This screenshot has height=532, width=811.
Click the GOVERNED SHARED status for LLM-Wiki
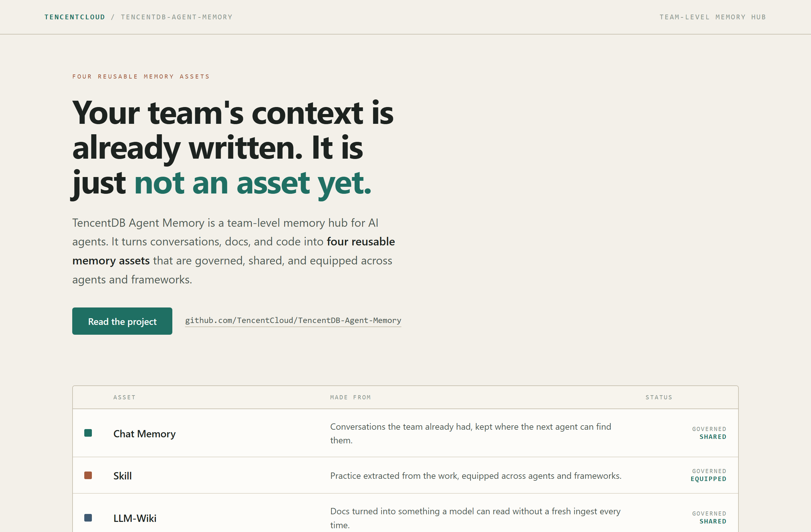point(709,517)
